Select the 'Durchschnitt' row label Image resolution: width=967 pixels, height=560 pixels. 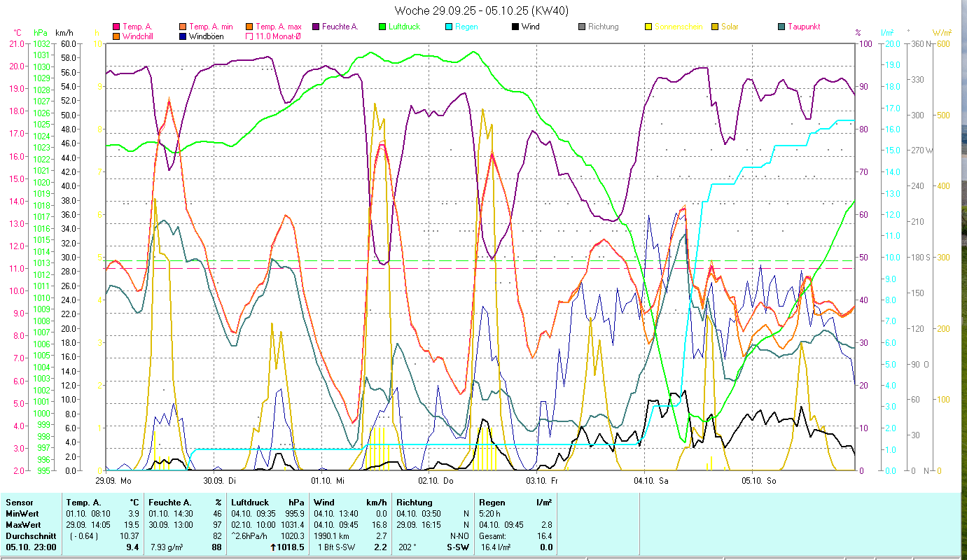coord(29,536)
